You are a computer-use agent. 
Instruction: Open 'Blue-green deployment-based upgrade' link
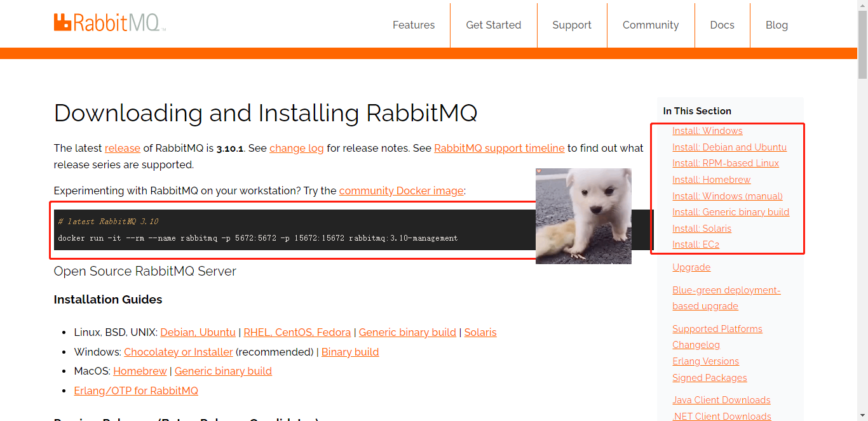tap(726, 298)
